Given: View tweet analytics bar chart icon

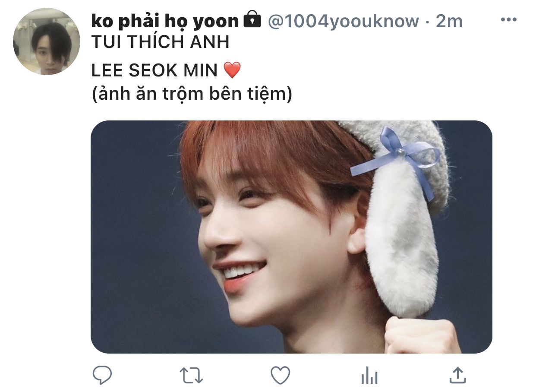Looking at the screenshot, I should (369, 376).
